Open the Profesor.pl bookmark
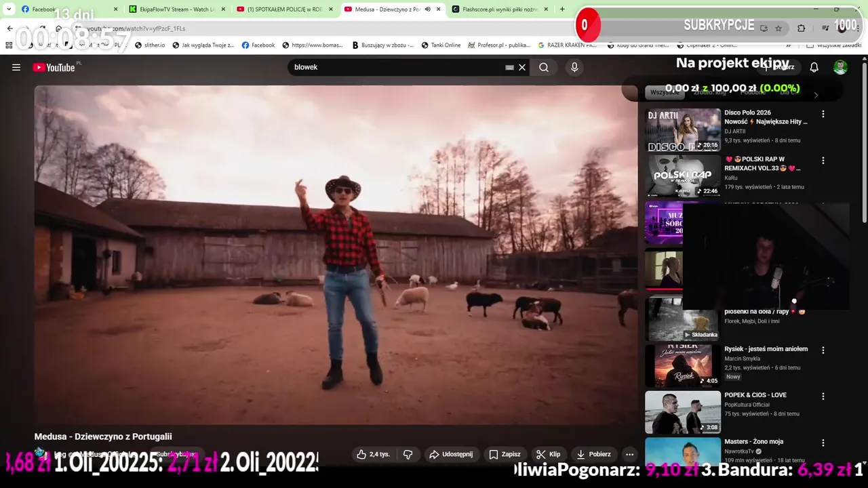The height and width of the screenshot is (488, 868). 498,45
